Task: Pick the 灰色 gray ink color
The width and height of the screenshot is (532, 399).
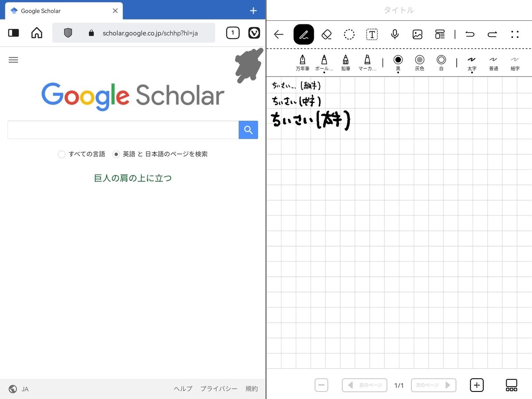Action: pos(419,63)
